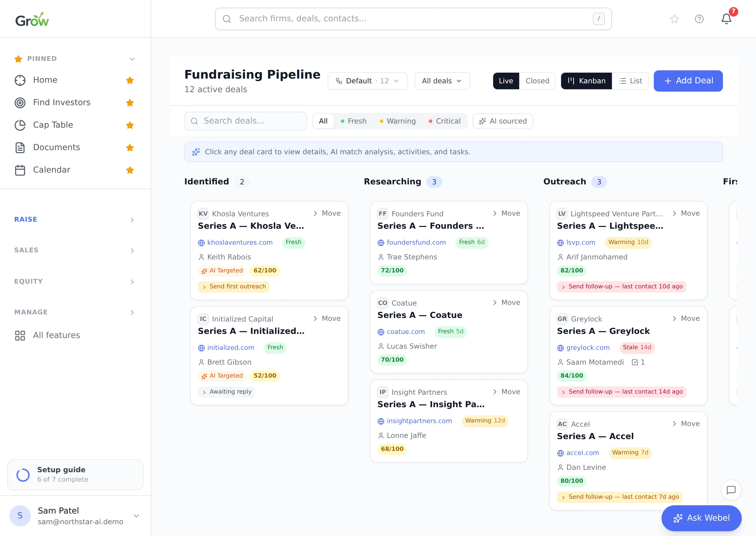756x536 pixels.
Task: Click the Search deals input field
Action: [x=245, y=121]
